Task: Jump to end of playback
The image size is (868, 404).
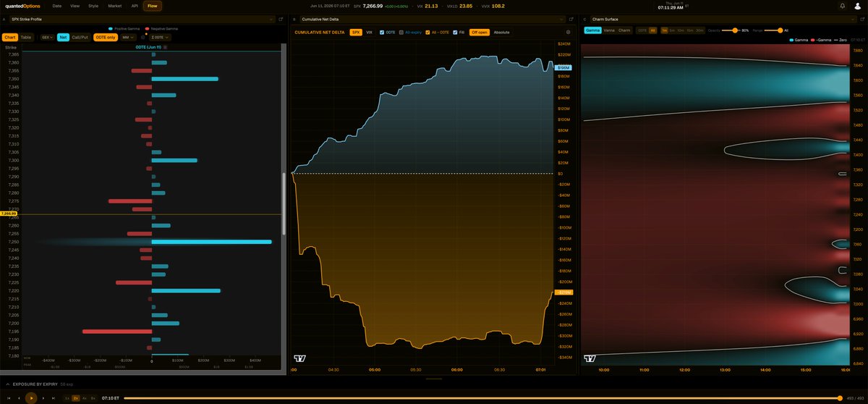Action: [54, 398]
